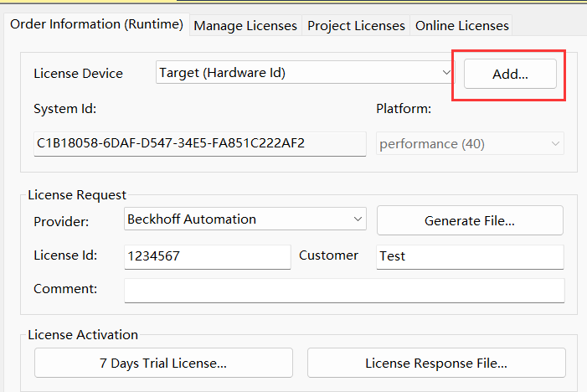Click the empty Comment field
587x392 pixels.
(x=344, y=290)
